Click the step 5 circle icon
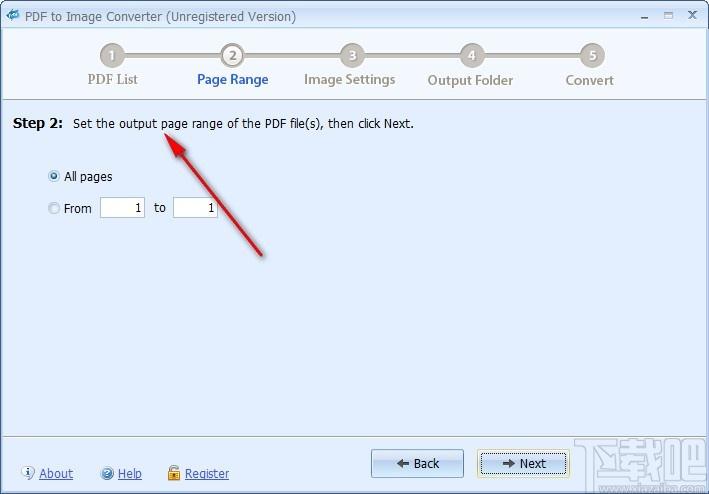The height and width of the screenshot is (494, 709). [x=592, y=56]
